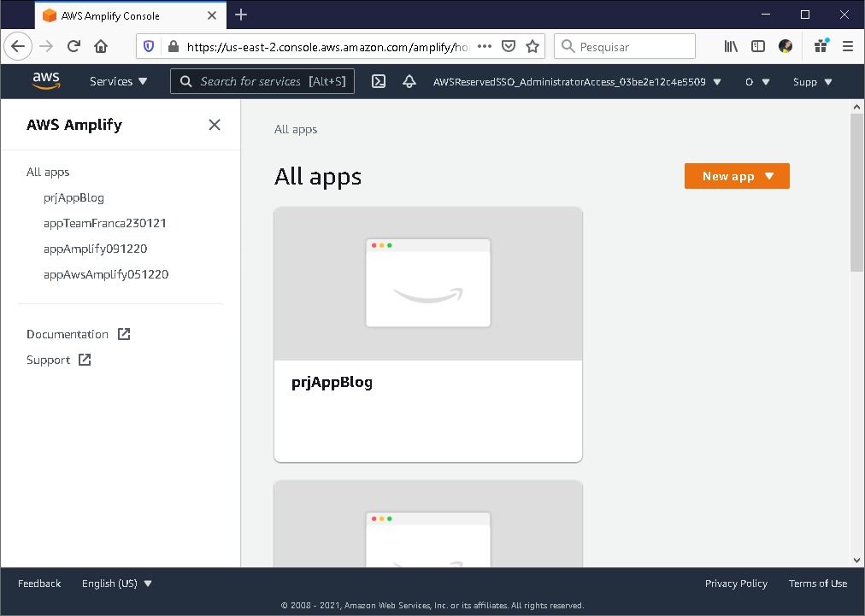Viewport: 865px width, 616px height.
Task: Click the gift whats-new icon
Action: 821,46
